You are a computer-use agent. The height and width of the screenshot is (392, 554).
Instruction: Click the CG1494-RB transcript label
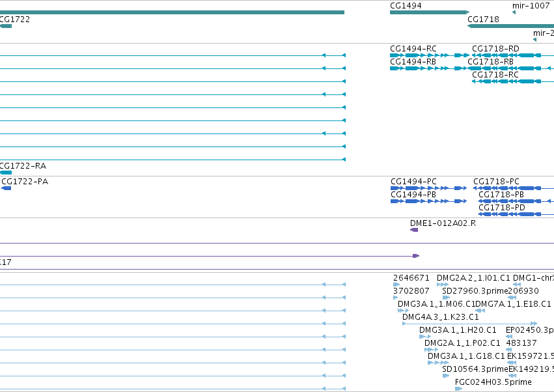[x=413, y=62]
